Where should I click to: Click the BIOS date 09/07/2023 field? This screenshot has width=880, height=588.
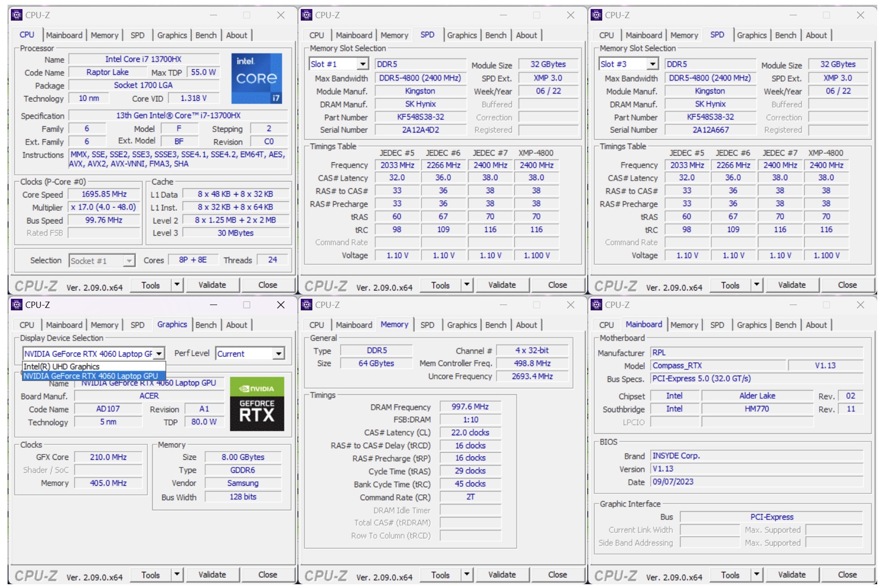pyautogui.click(x=757, y=481)
